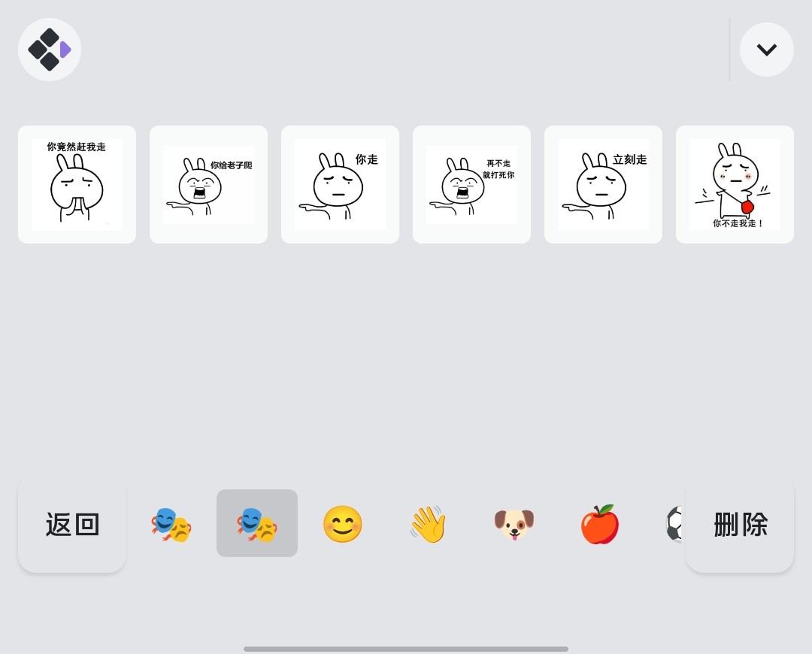Show the soccer ball activities category
Screen dimensions: 812x654
point(674,524)
